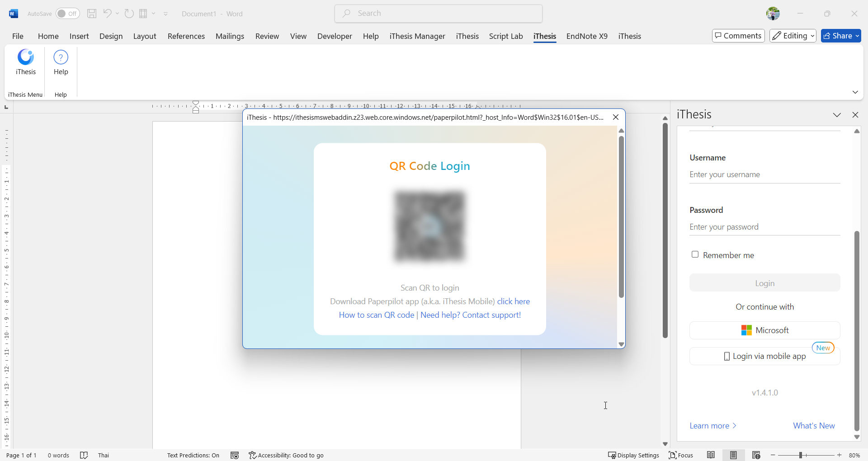Switch to the Home tab

coord(48,36)
